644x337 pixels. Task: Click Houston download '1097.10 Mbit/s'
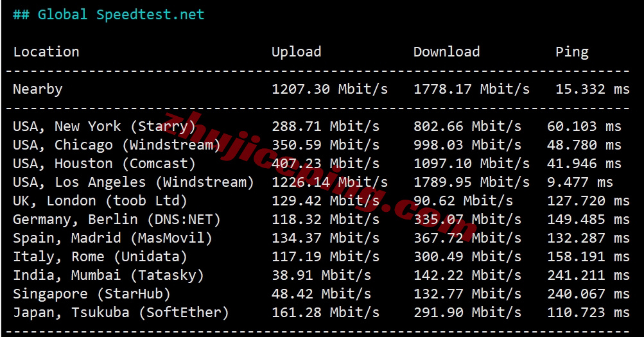click(471, 164)
